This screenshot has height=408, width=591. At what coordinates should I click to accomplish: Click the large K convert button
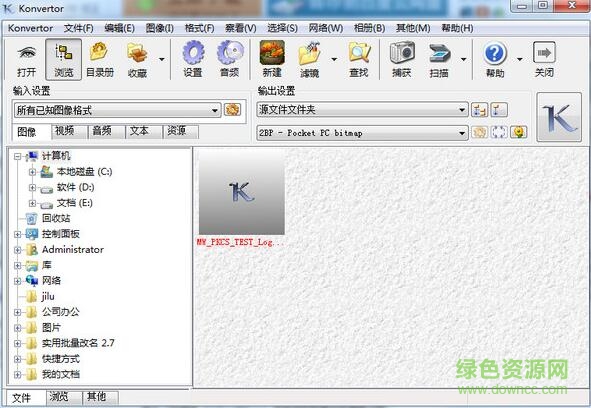[559, 117]
